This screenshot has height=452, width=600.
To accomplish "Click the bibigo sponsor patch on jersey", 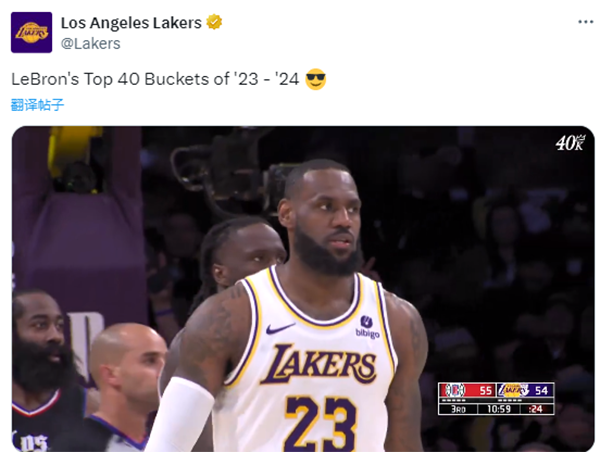I will [367, 327].
